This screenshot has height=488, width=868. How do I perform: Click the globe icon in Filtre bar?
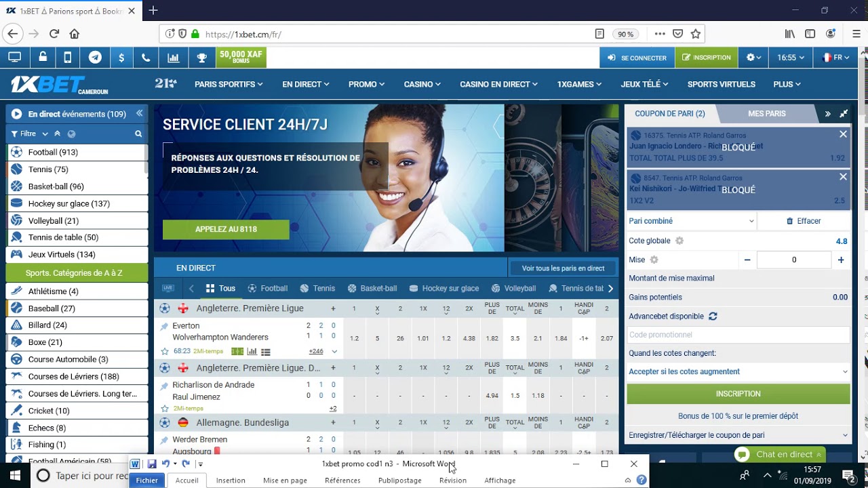71,134
